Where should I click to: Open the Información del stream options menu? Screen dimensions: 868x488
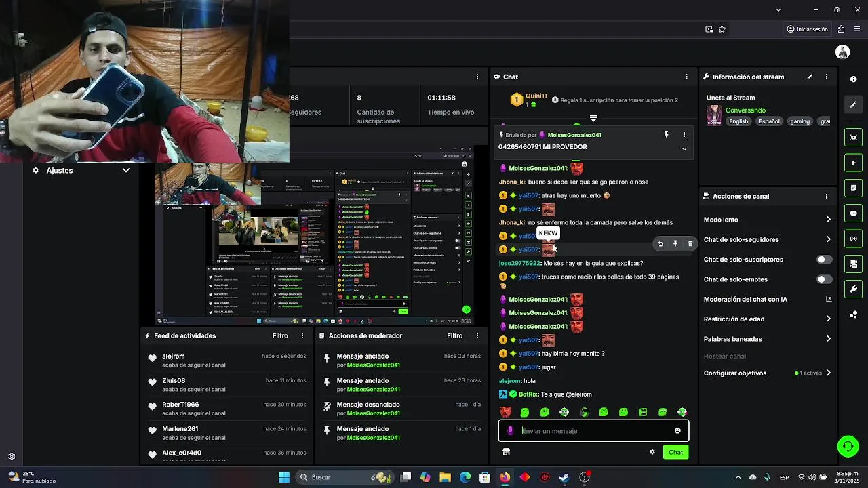[x=826, y=77]
